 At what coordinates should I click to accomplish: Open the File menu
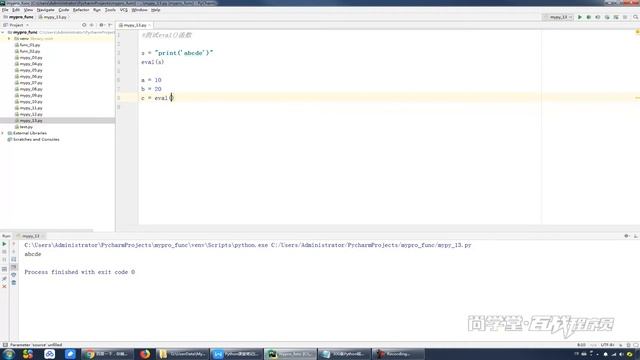pyautogui.click(x=5, y=10)
